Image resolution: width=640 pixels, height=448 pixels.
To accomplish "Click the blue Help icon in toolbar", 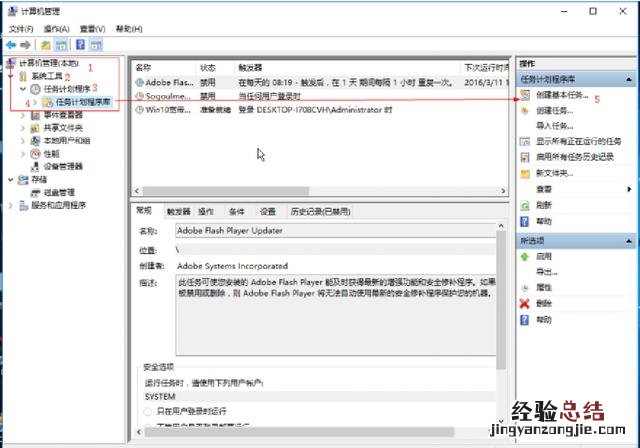I will (79, 45).
